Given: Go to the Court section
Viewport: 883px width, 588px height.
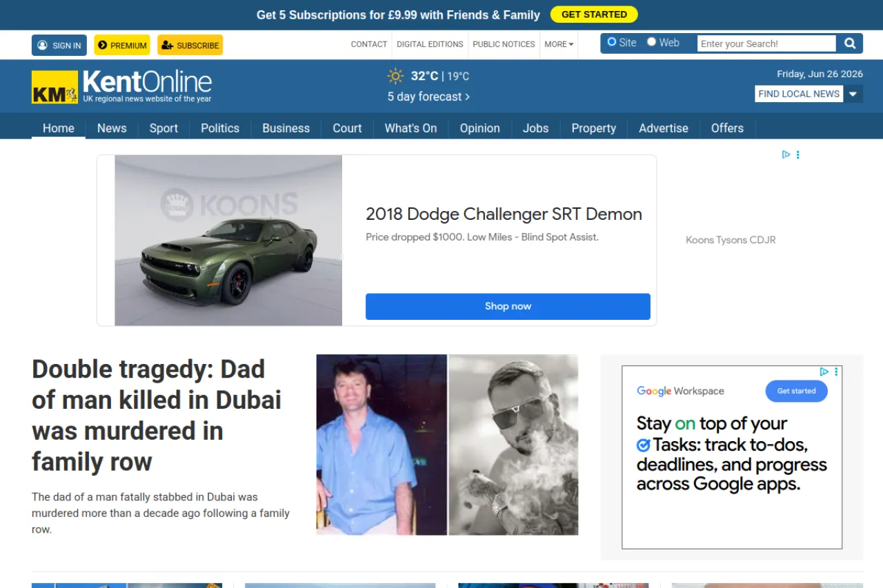Looking at the screenshot, I should [x=347, y=128].
